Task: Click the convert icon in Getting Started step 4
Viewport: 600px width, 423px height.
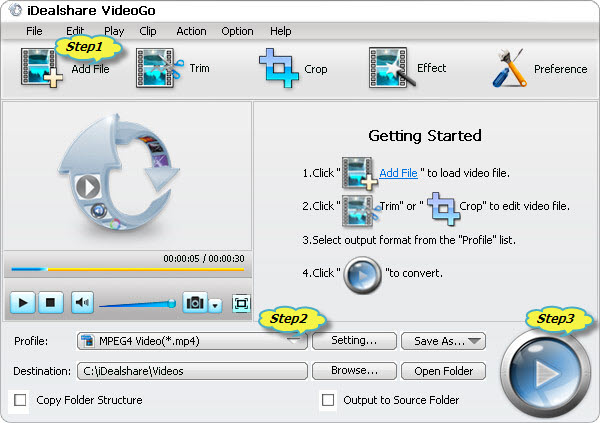Action: point(362,275)
